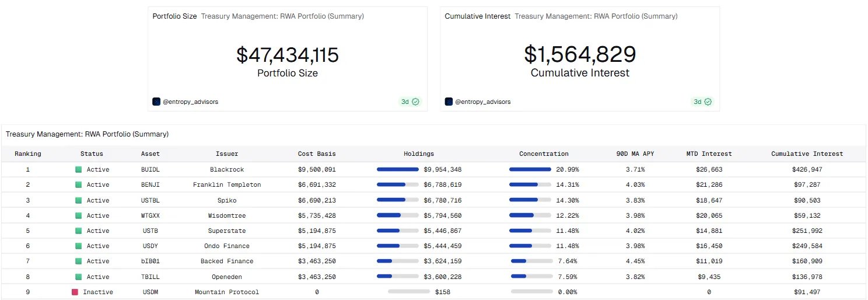Sort the table by the Cost Basis header
Image resolution: width=868 pixels, height=300 pixels.
[317, 154]
